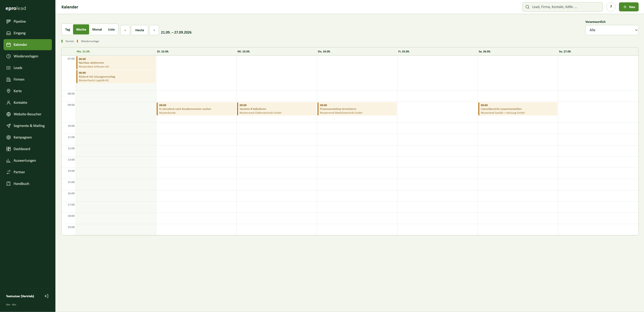Click Auswertungen bar chart icon
644x312 pixels.
pos(9,161)
